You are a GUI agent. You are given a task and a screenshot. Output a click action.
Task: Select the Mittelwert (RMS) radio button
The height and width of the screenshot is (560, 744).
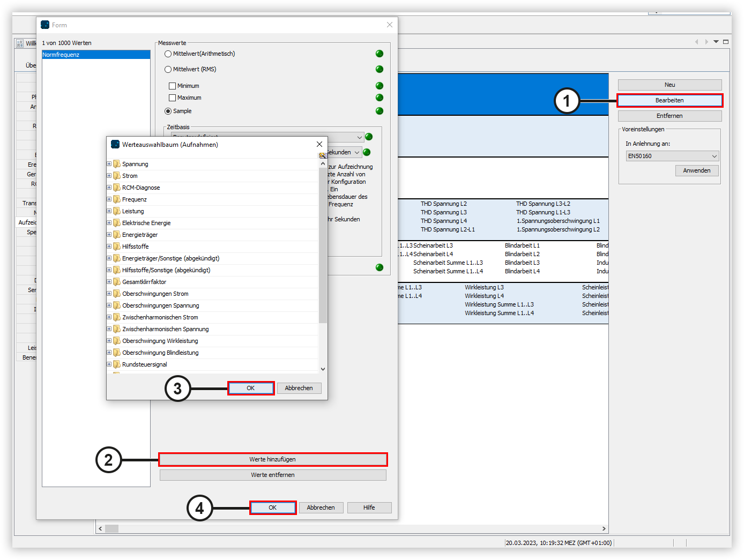click(167, 69)
